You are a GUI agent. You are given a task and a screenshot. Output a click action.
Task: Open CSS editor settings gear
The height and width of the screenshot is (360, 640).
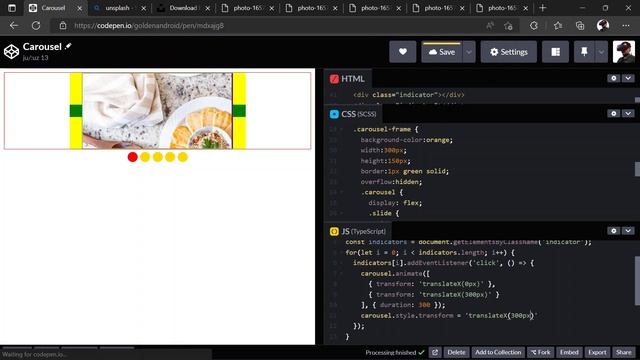pos(613,113)
